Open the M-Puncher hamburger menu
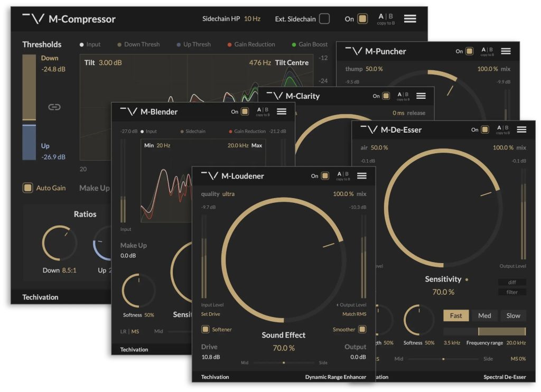The width and height of the screenshot is (541, 392). [506, 51]
